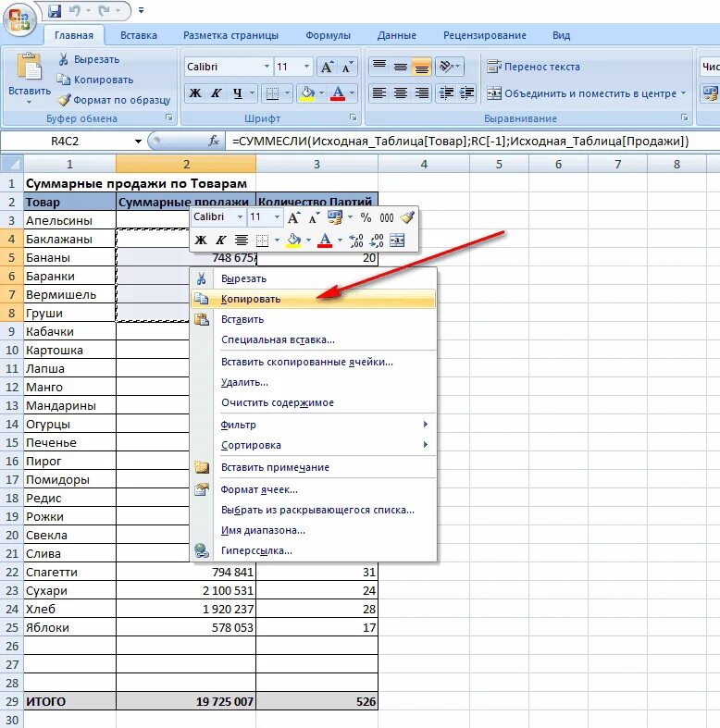The height and width of the screenshot is (728, 720).
Task: Toggle italic (К) in the ribbon
Action: pyautogui.click(x=216, y=93)
